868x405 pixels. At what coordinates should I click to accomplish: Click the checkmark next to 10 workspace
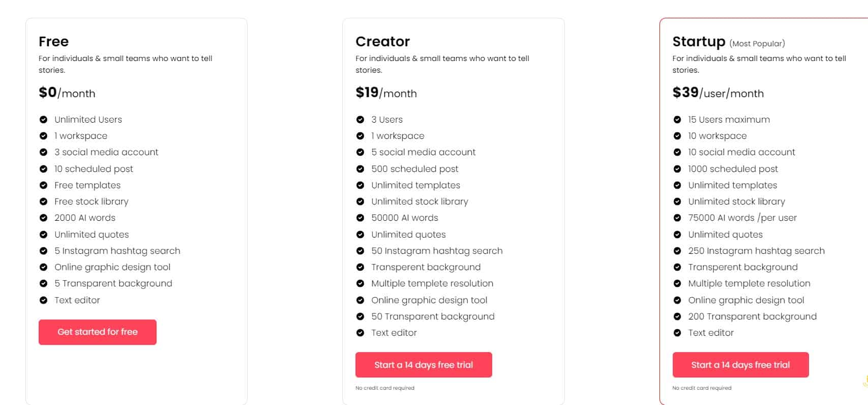click(x=678, y=136)
